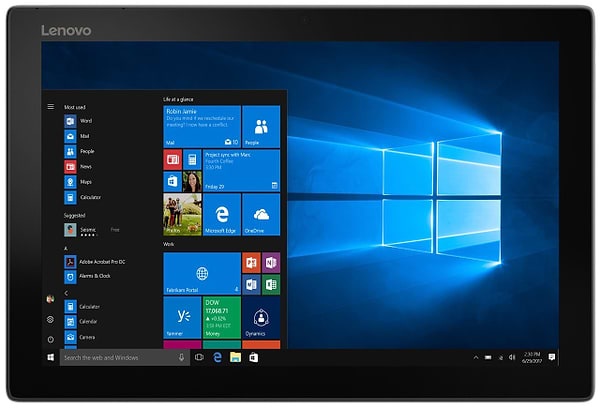
Task: Open File Explorer from the taskbar
Action: click(x=235, y=357)
